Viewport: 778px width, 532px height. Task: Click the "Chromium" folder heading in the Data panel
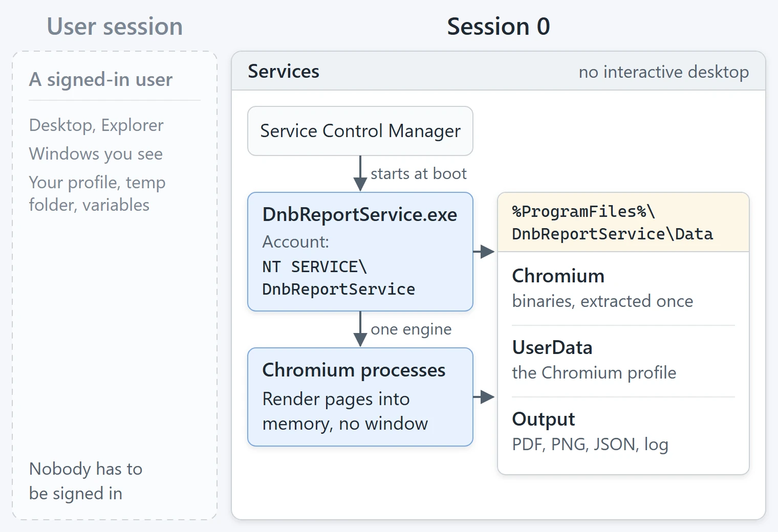click(558, 276)
